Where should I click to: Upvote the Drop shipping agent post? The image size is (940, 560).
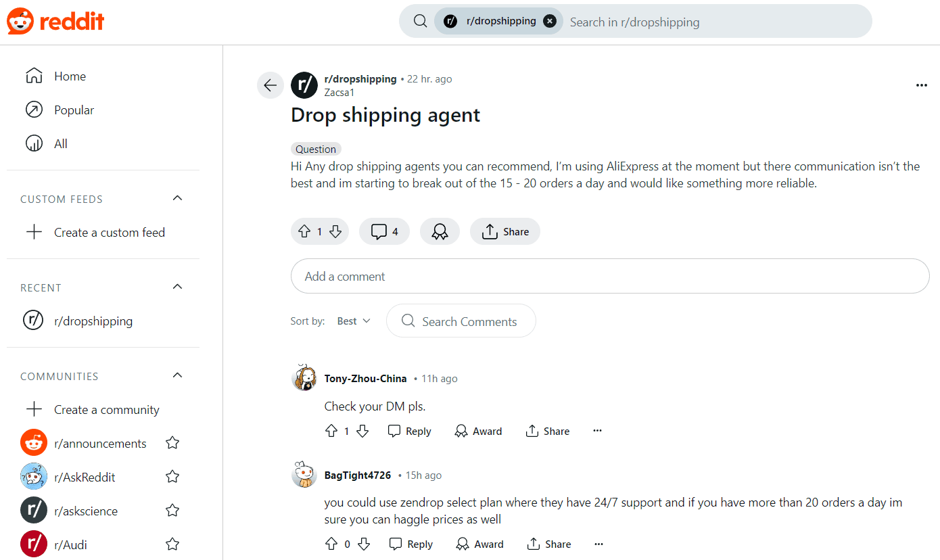(304, 231)
